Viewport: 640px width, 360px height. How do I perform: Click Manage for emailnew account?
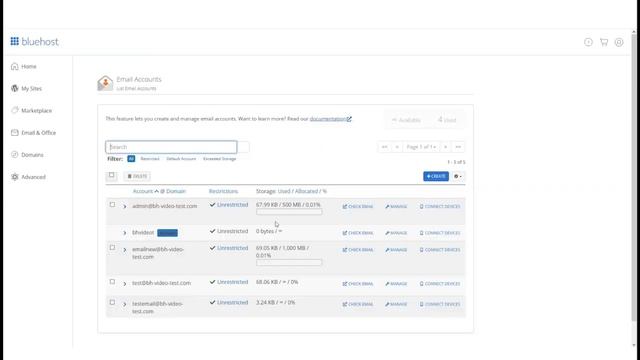tap(396, 250)
